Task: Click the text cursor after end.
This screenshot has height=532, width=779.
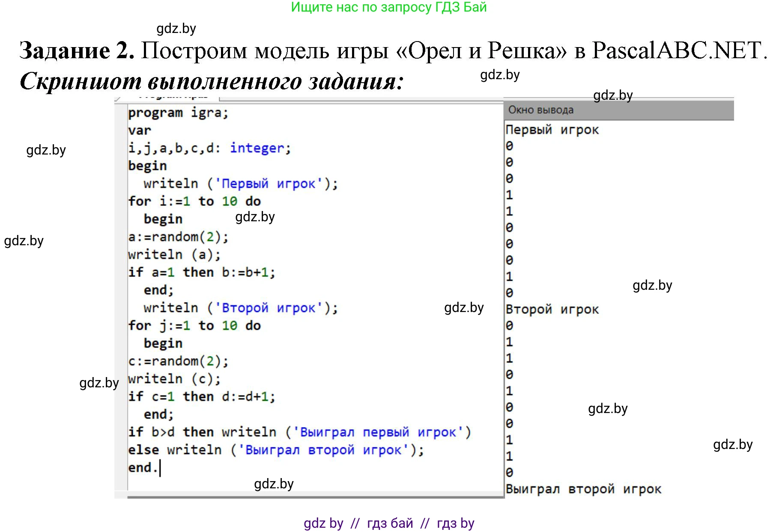Action: click(159, 467)
